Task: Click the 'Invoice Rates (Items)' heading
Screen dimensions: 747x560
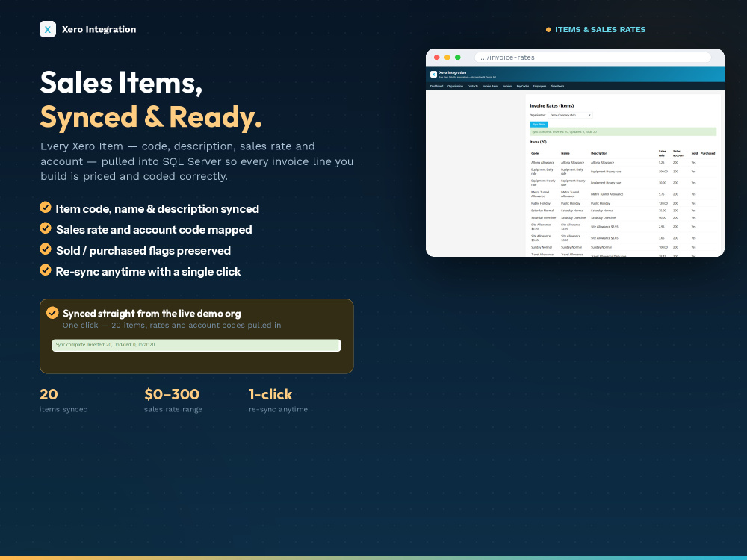Action: point(552,106)
